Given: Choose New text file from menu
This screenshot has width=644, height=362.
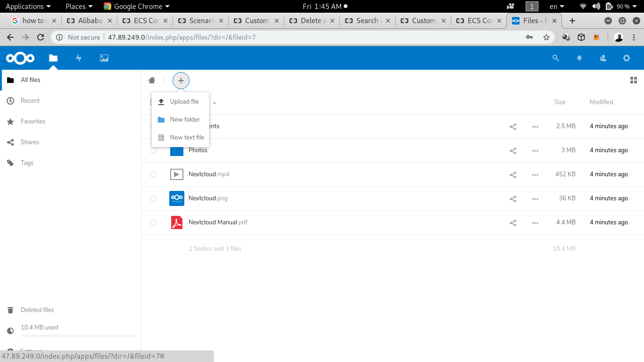Looking at the screenshot, I should [181, 137].
